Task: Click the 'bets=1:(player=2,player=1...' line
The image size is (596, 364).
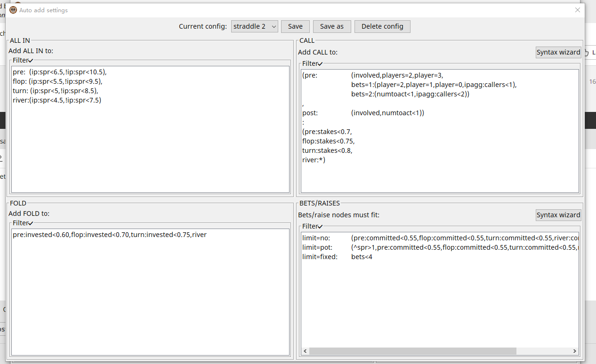Action: 434,85
